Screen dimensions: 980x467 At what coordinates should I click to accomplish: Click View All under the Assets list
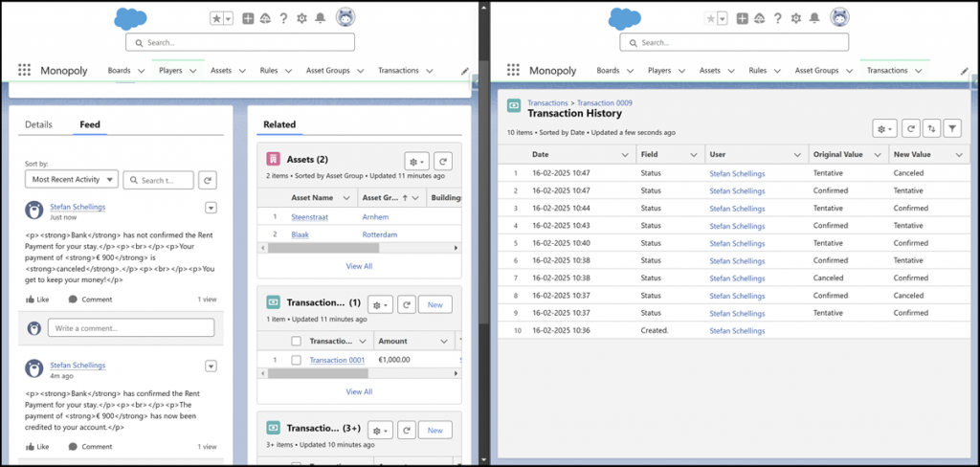(359, 266)
